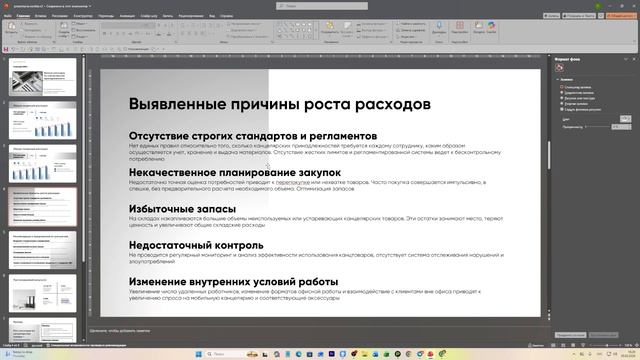Screen dimensions: 640x360
Task: Click the Reset (Восстановить) slide button
Action: point(84,30)
